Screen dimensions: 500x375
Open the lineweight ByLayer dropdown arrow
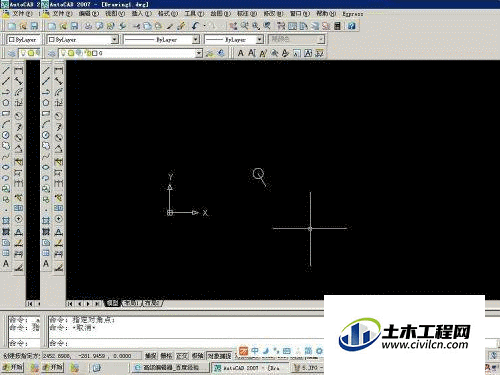260,39
